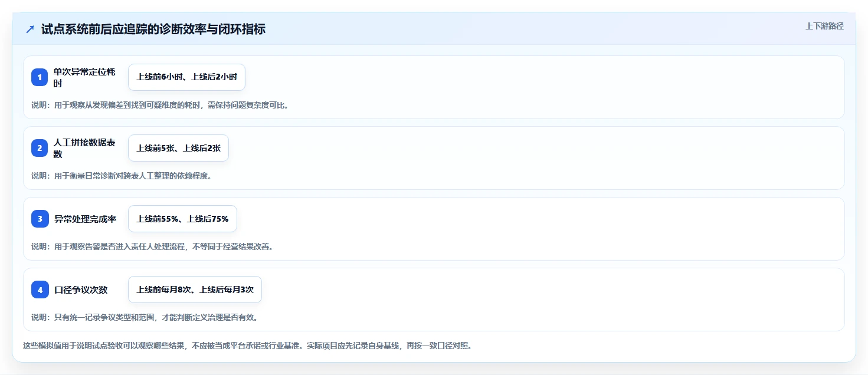The height and width of the screenshot is (375, 868).
Task: Click the 上线前每月8次、上线后每月3次 value chip
Action: click(195, 290)
